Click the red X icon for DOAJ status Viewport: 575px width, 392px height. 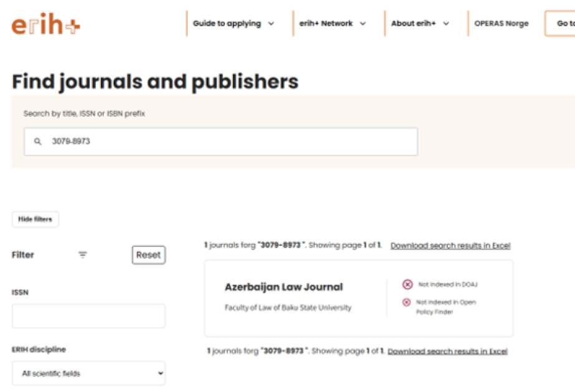407,284
